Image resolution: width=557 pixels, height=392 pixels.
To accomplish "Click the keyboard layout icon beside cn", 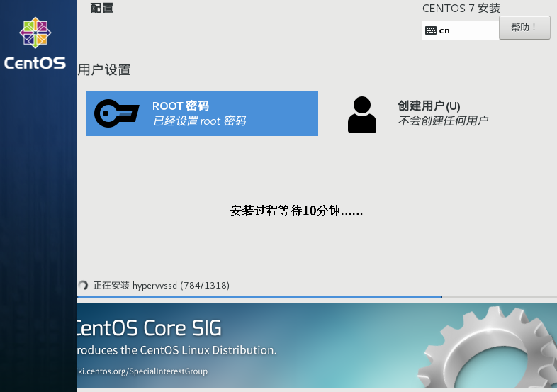I will point(430,30).
